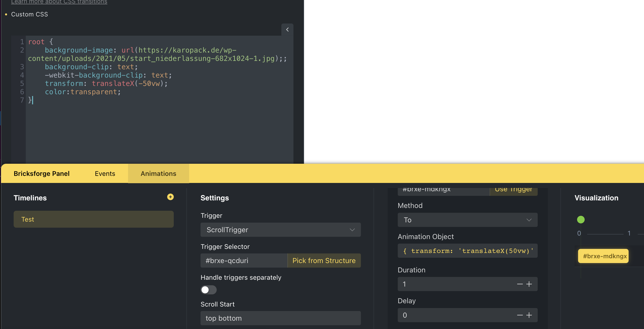The image size is (644, 329).
Task: Click the Custom CSS label
Action: 30,14
